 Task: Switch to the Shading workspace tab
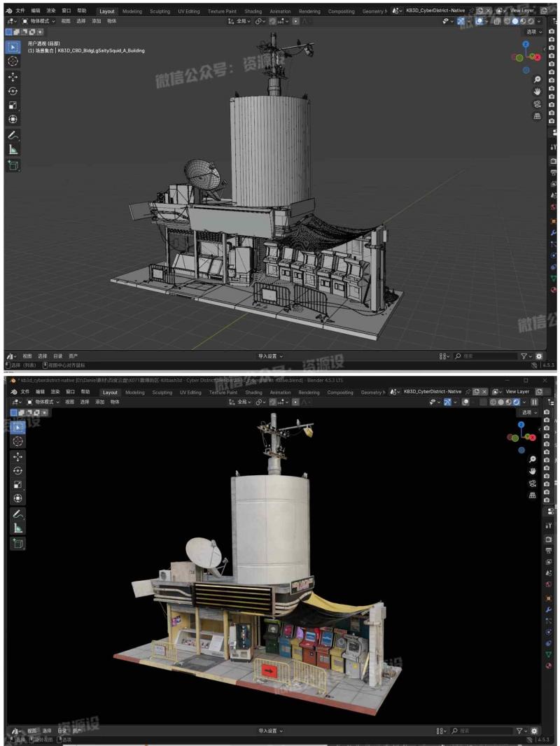tap(253, 10)
